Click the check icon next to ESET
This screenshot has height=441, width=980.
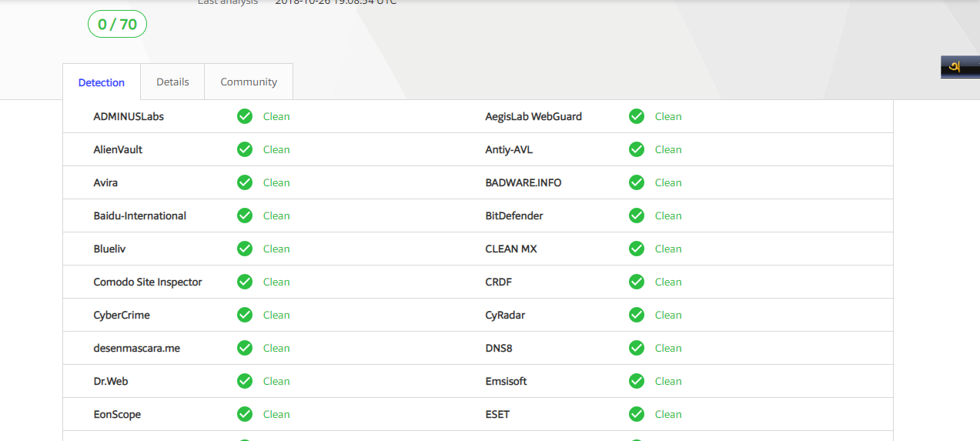point(637,414)
